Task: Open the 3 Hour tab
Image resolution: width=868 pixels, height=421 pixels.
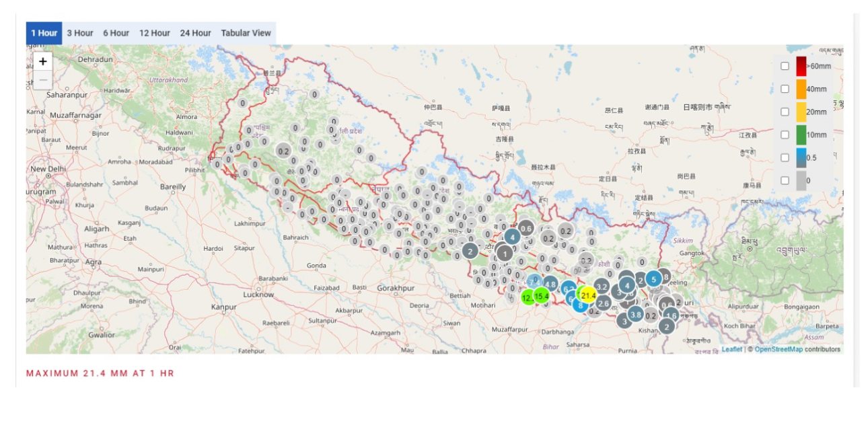Action: (x=80, y=33)
